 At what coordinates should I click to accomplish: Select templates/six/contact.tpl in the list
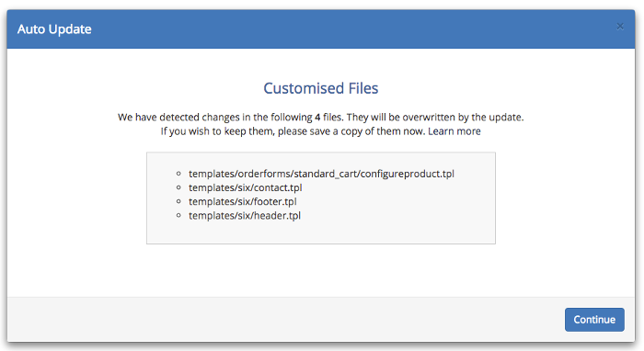[x=246, y=187]
